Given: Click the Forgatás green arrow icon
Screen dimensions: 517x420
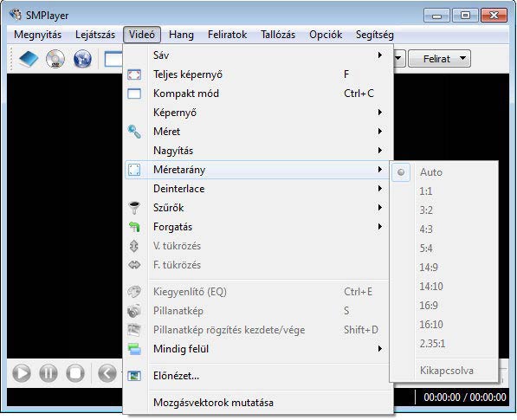Looking at the screenshot, I should 134,227.
